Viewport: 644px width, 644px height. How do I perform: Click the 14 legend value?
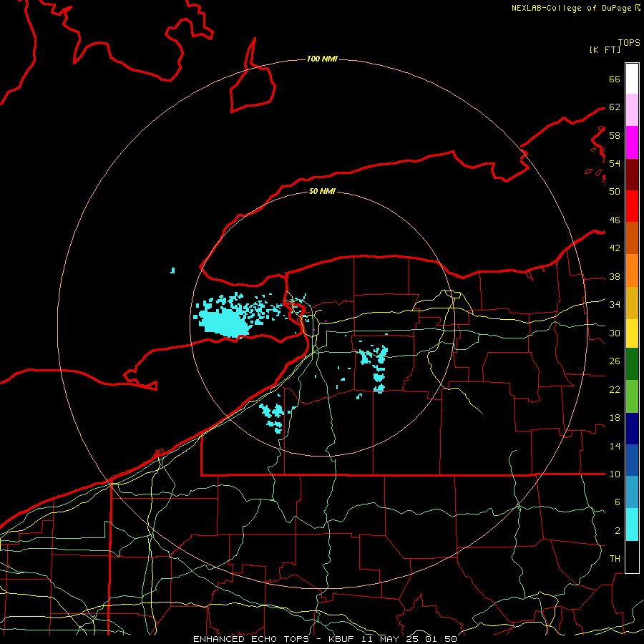pos(615,446)
